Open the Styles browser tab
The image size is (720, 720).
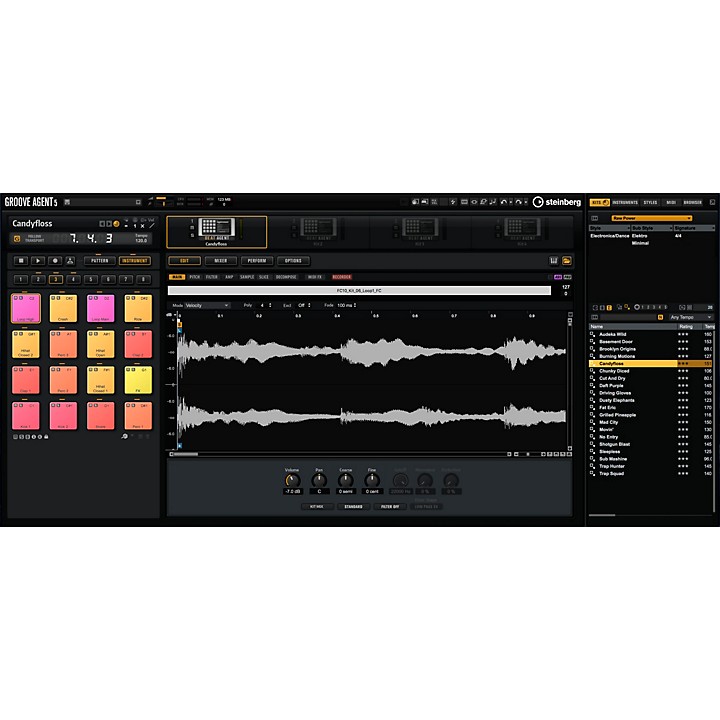tap(650, 202)
